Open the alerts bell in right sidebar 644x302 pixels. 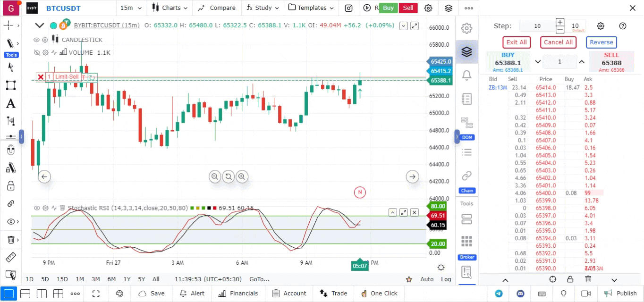pos(466,75)
